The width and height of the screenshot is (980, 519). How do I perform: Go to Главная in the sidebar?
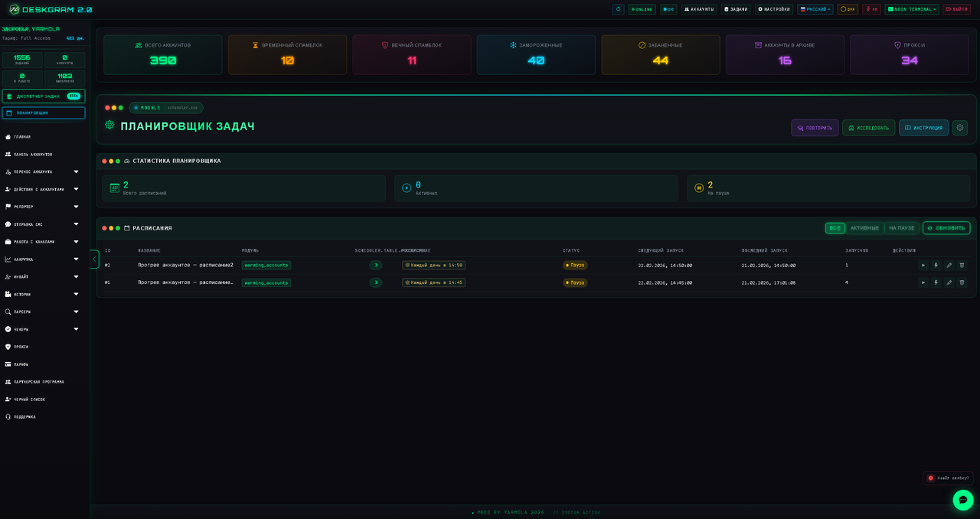(x=22, y=137)
